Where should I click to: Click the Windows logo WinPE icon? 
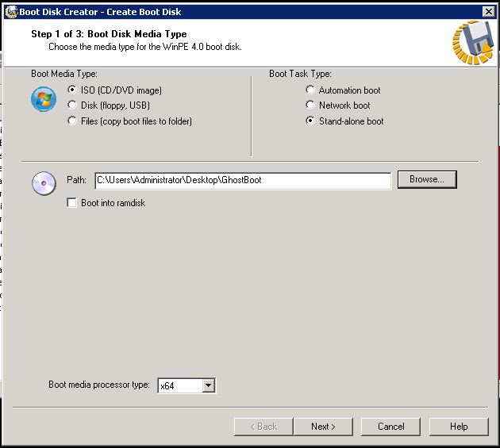(x=44, y=99)
